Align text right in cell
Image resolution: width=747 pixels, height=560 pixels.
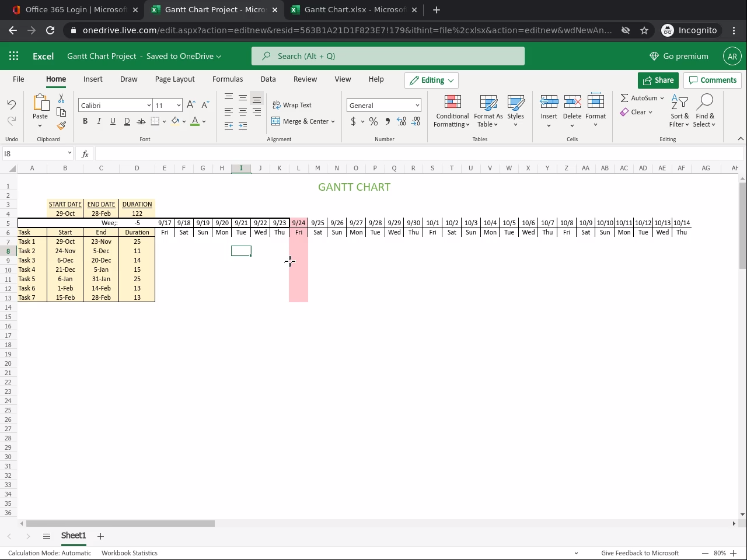click(257, 112)
